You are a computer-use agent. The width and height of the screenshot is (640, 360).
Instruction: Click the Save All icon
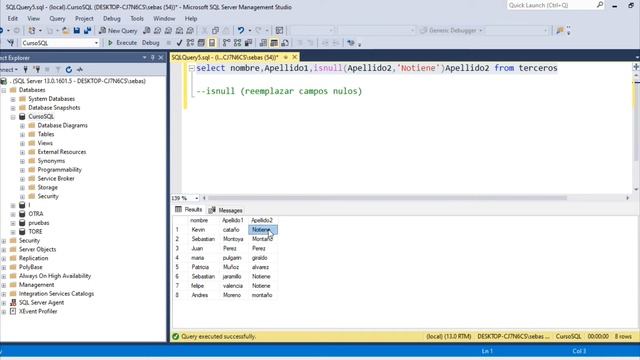(87, 31)
